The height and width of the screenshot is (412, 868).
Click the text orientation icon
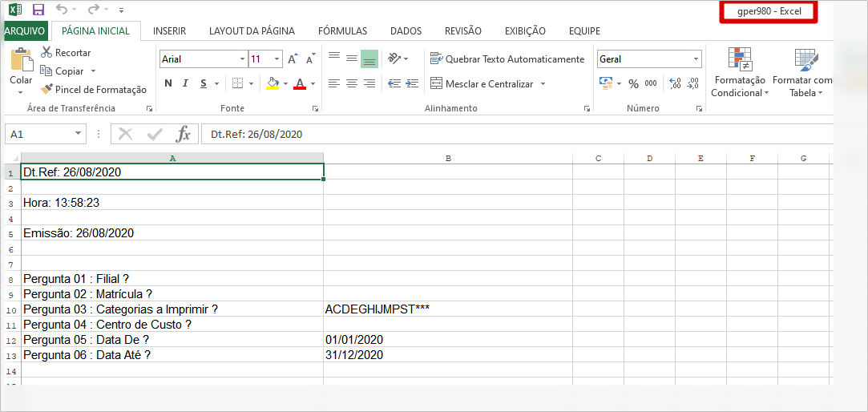point(394,59)
